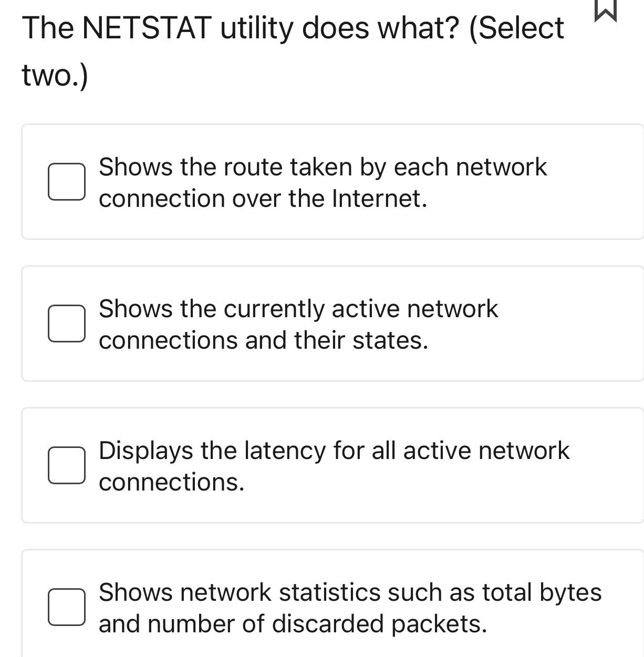Check the box for 'currently active network connections'
Image resolution: width=644 pixels, height=657 pixels.
[66, 324]
